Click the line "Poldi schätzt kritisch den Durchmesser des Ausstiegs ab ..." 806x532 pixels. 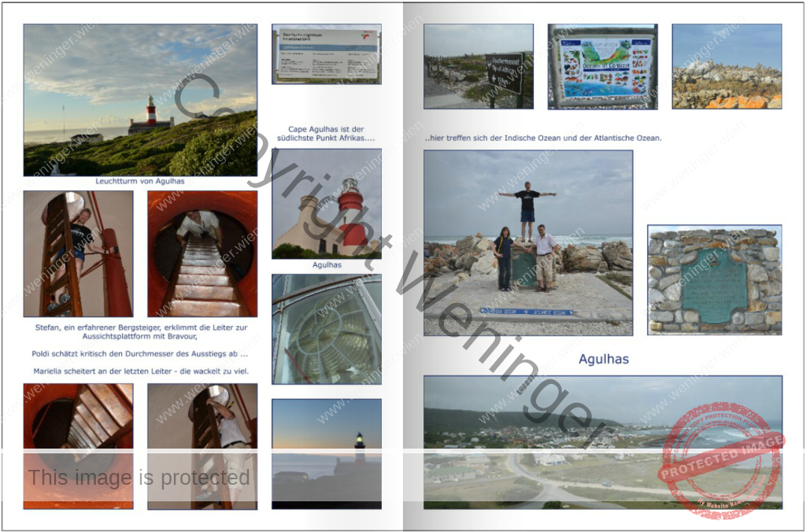click(140, 354)
